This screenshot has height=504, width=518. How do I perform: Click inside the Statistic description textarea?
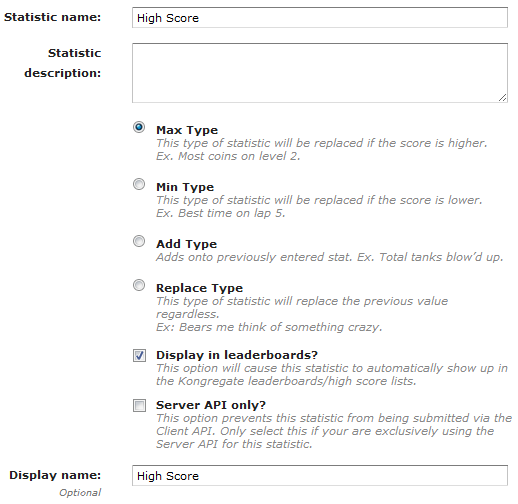[320, 73]
